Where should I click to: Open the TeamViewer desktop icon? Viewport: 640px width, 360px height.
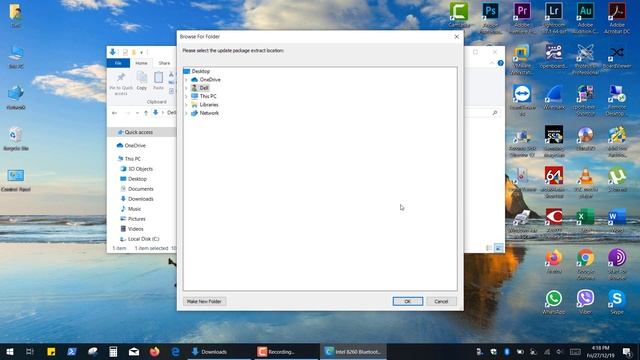(522, 100)
